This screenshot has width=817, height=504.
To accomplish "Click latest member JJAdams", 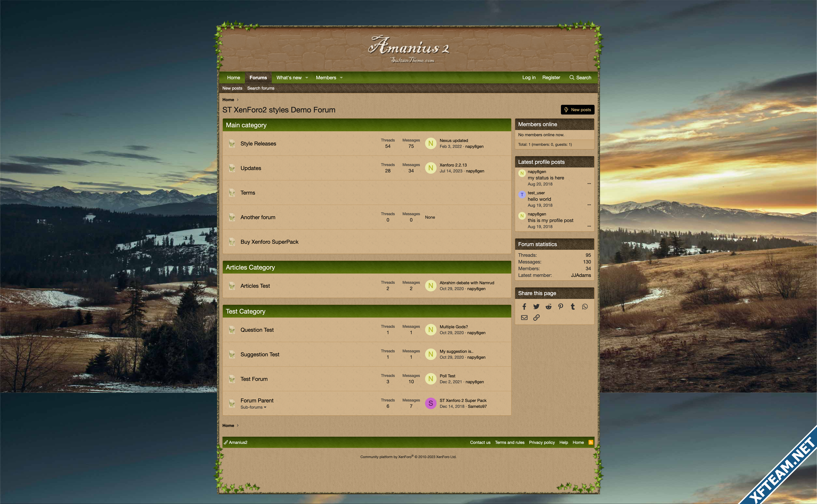I will click(581, 275).
